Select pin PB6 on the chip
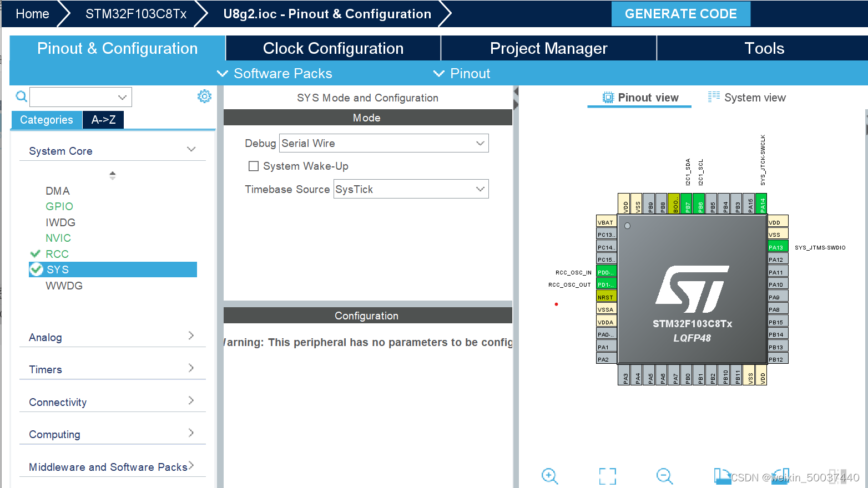The width and height of the screenshot is (868, 488). pos(700,204)
